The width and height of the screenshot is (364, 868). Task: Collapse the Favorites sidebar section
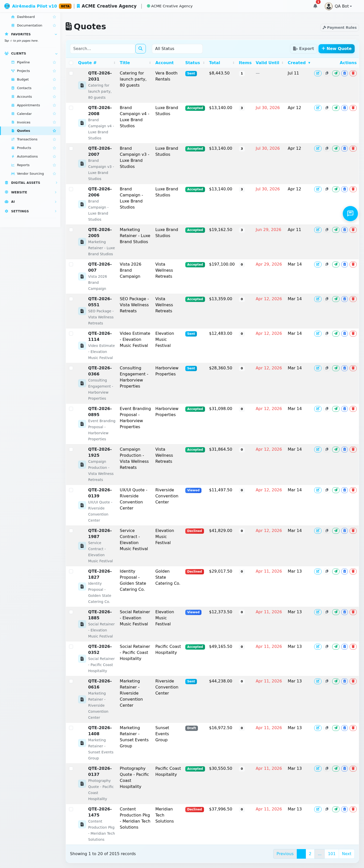click(30, 34)
